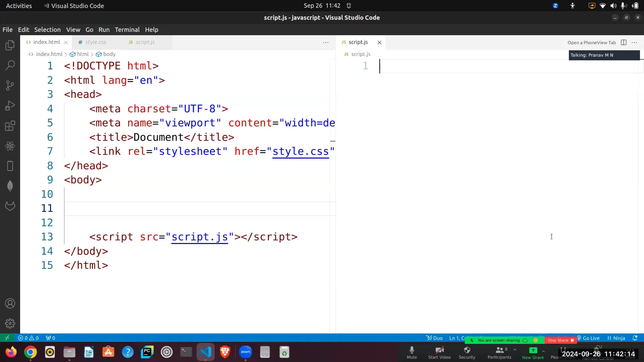Click the Accounts icon above settings
The image size is (644, 362).
10,303
